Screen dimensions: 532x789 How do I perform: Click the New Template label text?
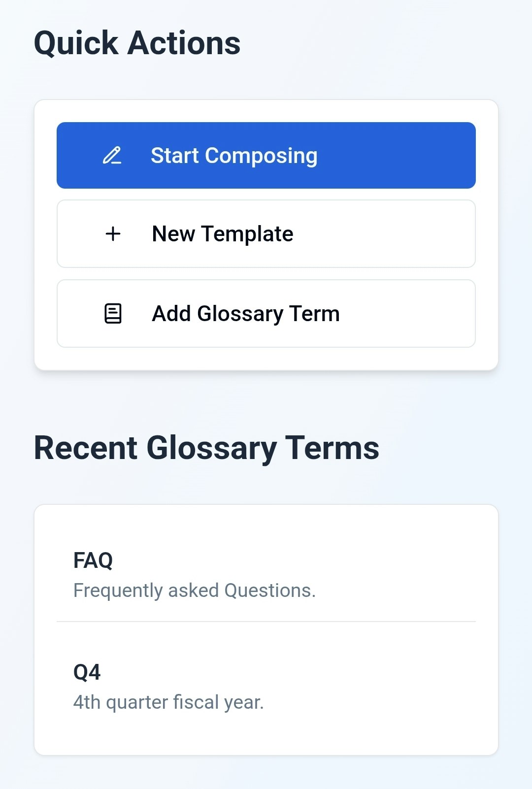click(x=223, y=234)
